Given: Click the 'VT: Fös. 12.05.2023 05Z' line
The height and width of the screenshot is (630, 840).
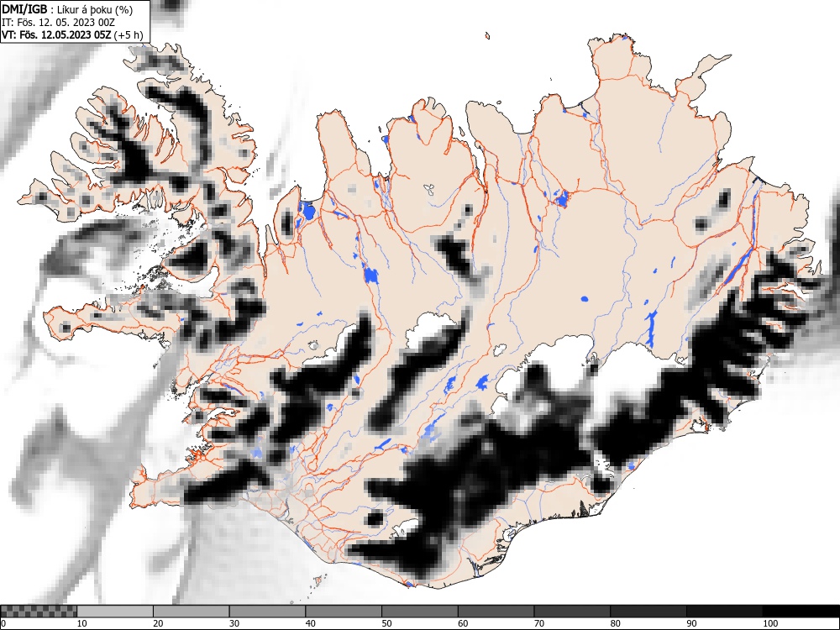Looking at the screenshot, I should 57,34.
